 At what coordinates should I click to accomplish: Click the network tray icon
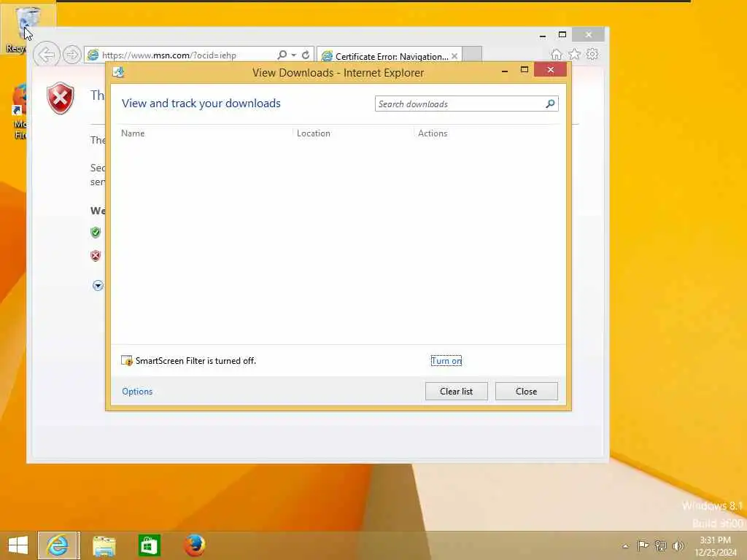click(660, 545)
